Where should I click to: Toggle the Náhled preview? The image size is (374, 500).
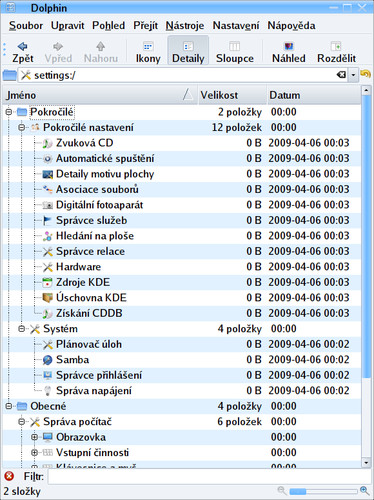[x=289, y=52]
